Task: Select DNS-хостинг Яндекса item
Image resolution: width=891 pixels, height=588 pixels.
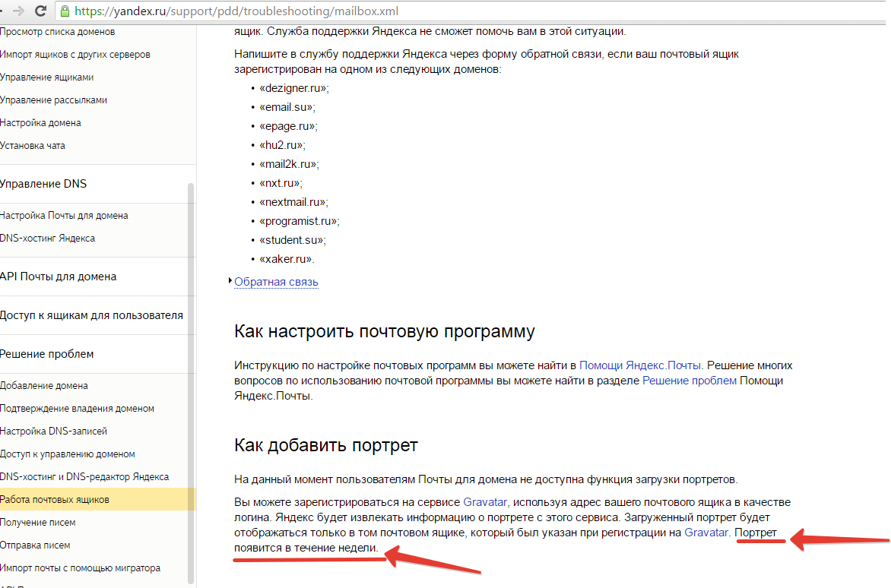Action: pos(47,239)
